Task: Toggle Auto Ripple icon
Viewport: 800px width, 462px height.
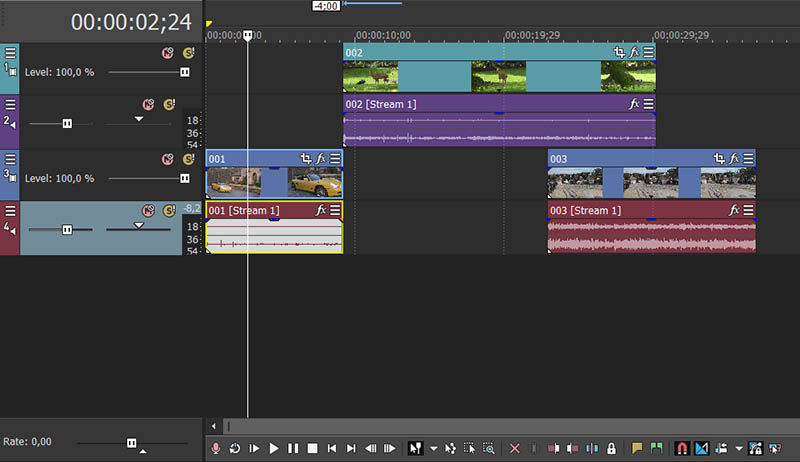Action: 721,448
